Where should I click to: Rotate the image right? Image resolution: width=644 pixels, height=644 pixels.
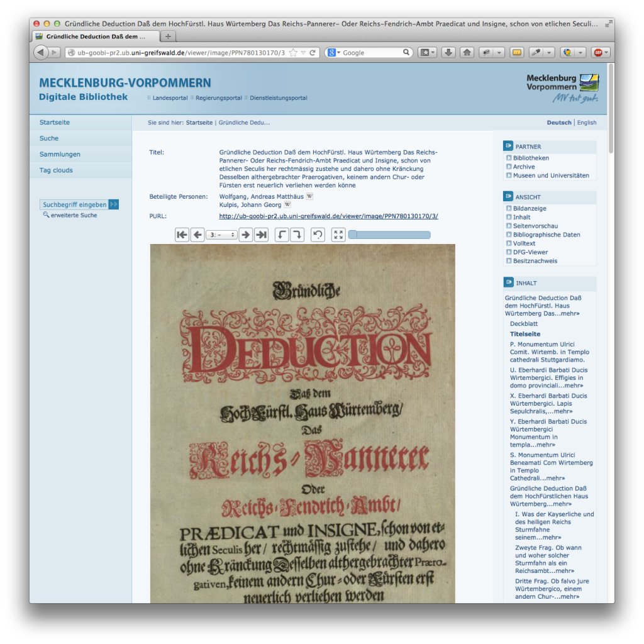[297, 235]
